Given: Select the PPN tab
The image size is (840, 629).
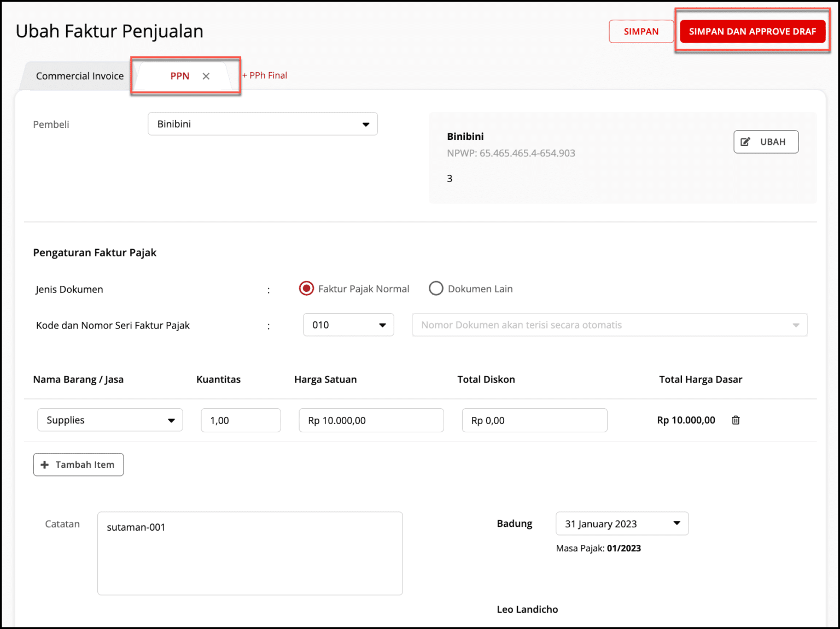Looking at the screenshot, I should (x=179, y=76).
